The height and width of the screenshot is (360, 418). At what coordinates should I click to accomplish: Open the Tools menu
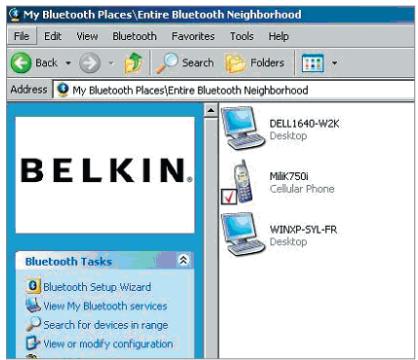(x=242, y=36)
